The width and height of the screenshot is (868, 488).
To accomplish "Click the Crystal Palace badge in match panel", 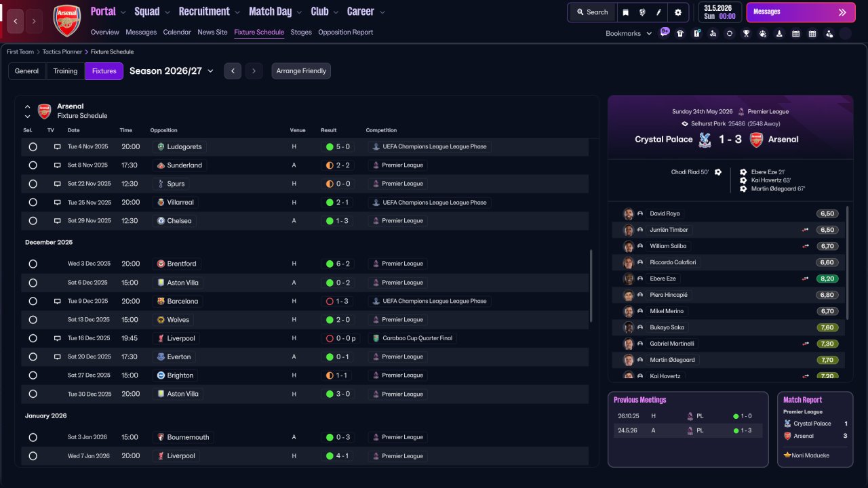I will [705, 140].
